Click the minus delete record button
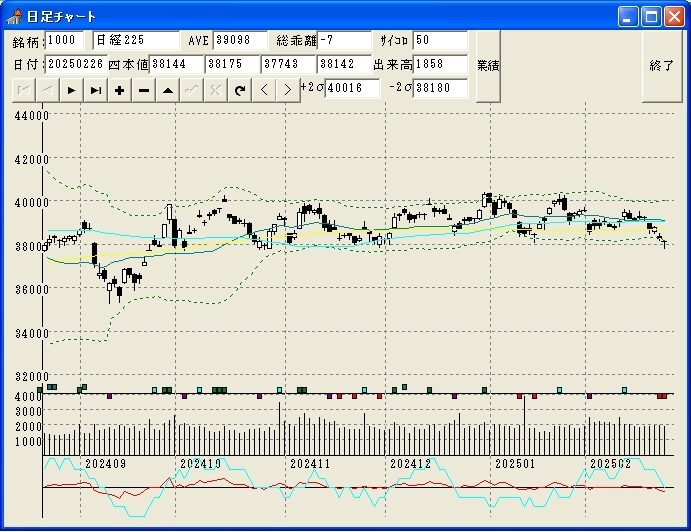 144,90
